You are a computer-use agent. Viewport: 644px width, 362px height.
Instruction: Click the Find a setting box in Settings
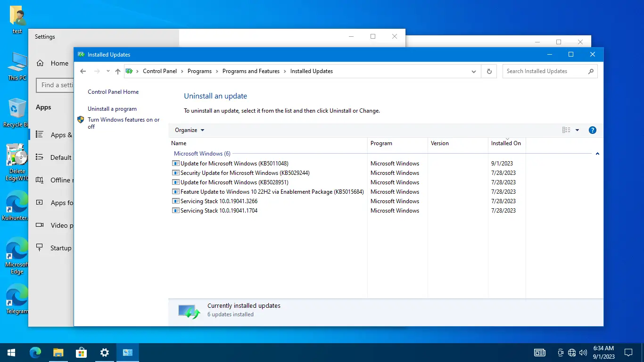coord(55,85)
